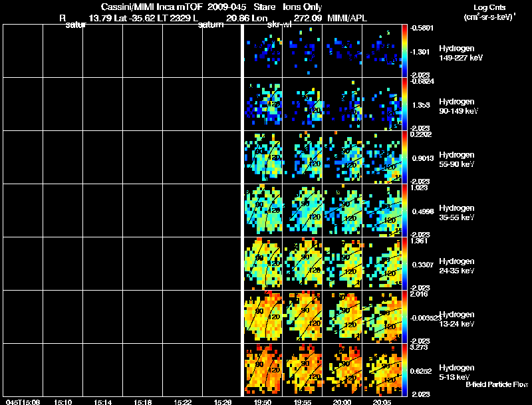
Task: Open the Hydrogen 90-149 keV image at 19:55
Action: 303,104
